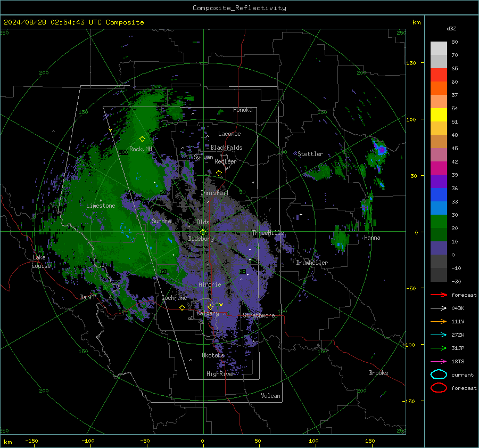This screenshot has width=479, height=448.
Task: Click the bright green 20-30 dBZ swatch
Action: click(x=439, y=222)
